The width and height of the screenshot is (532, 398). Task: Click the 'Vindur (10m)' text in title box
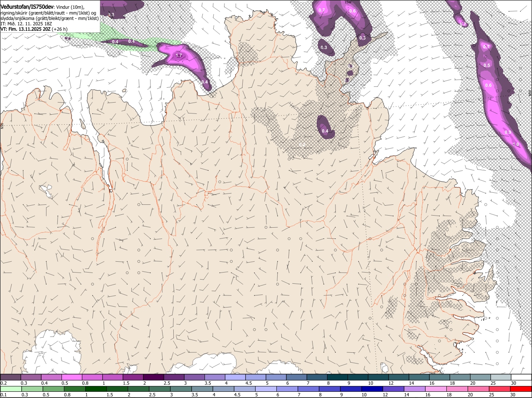[70, 7]
